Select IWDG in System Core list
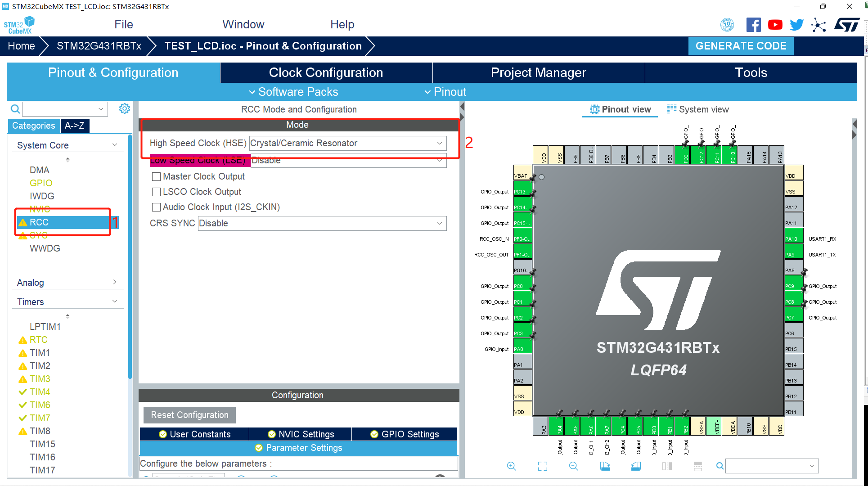The image size is (868, 486). tap(42, 196)
